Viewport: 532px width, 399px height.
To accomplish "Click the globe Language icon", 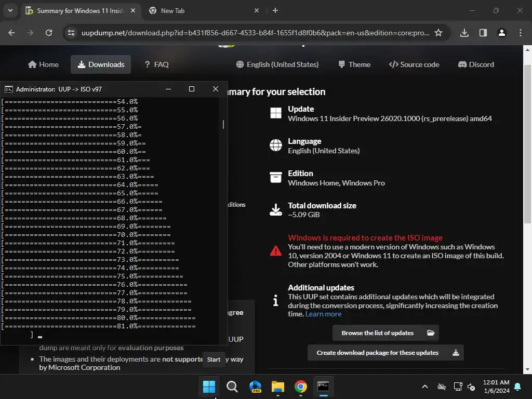I will [x=276, y=145].
